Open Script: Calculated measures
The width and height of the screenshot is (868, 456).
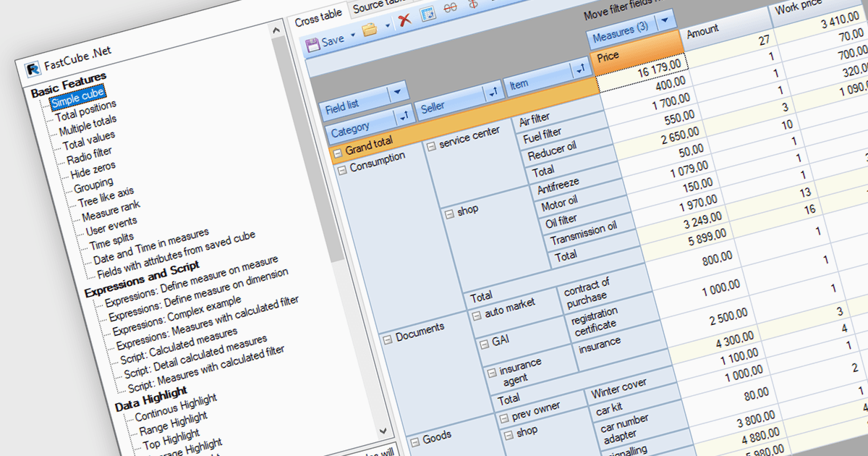click(179, 345)
